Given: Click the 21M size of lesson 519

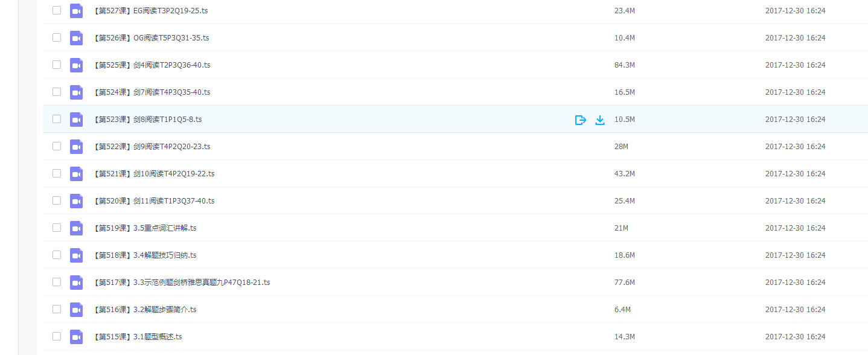Looking at the screenshot, I should (x=621, y=228).
